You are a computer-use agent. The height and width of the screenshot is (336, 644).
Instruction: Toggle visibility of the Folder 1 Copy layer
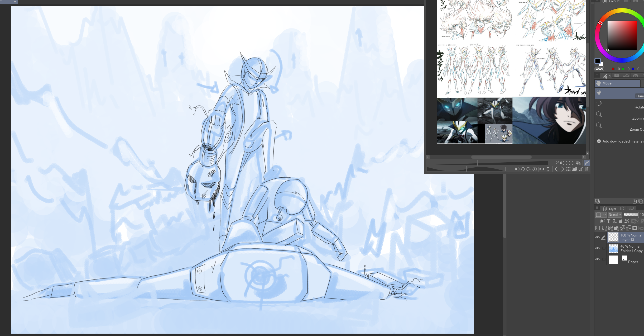click(597, 248)
